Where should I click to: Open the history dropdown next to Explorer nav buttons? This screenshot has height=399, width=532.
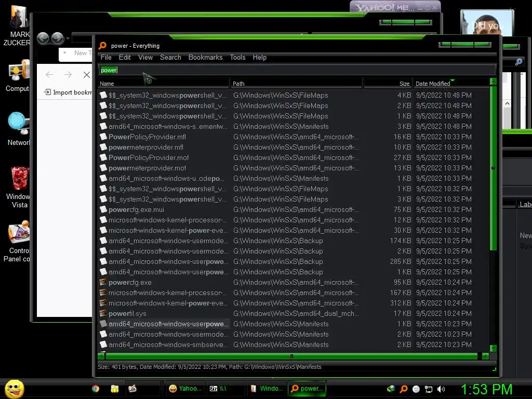(68, 38)
